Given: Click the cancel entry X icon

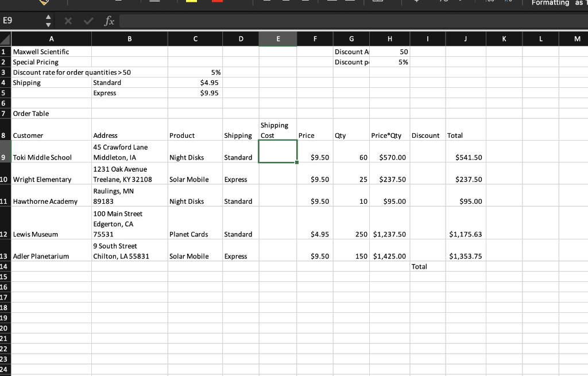Looking at the screenshot, I should coord(68,21).
